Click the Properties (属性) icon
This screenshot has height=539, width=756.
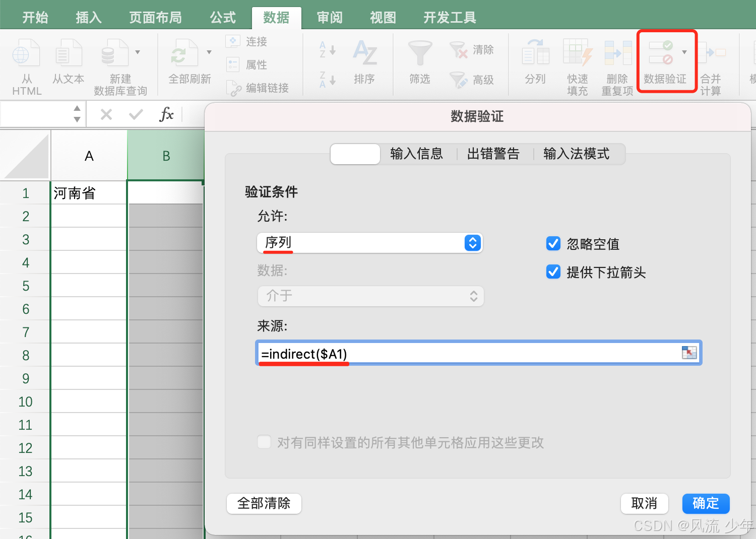pos(233,64)
